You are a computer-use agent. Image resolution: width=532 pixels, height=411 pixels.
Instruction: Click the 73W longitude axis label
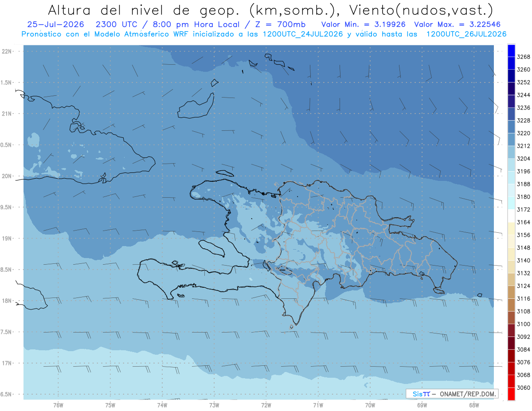214,405
